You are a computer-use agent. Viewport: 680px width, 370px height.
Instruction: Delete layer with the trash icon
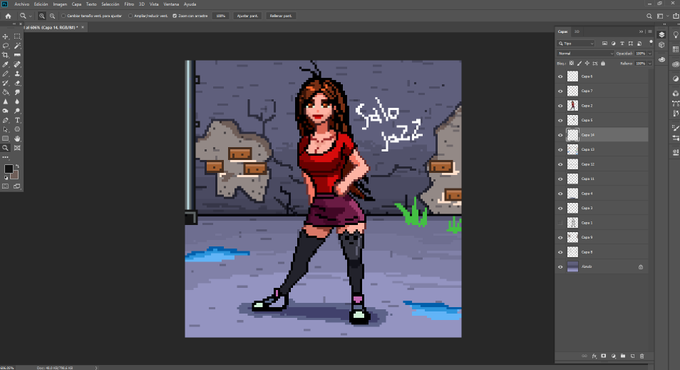[642, 356]
